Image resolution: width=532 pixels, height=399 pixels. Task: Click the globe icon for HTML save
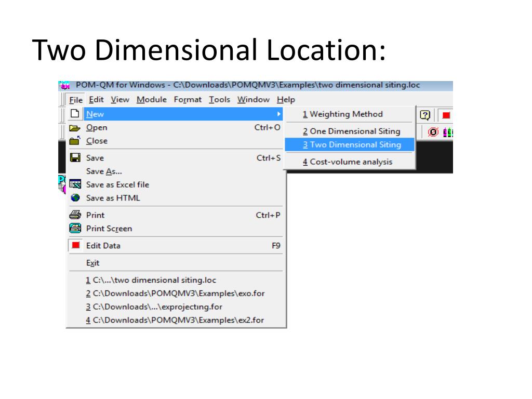75,197
